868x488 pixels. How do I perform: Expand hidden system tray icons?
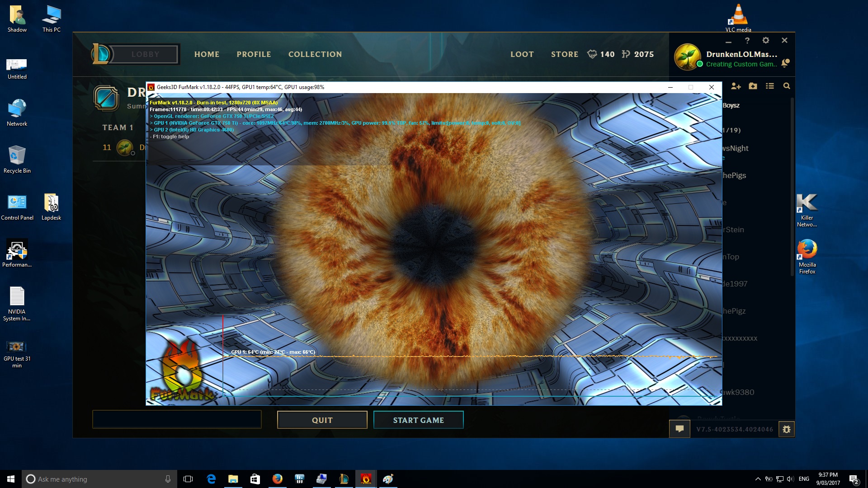pos(758,479)
